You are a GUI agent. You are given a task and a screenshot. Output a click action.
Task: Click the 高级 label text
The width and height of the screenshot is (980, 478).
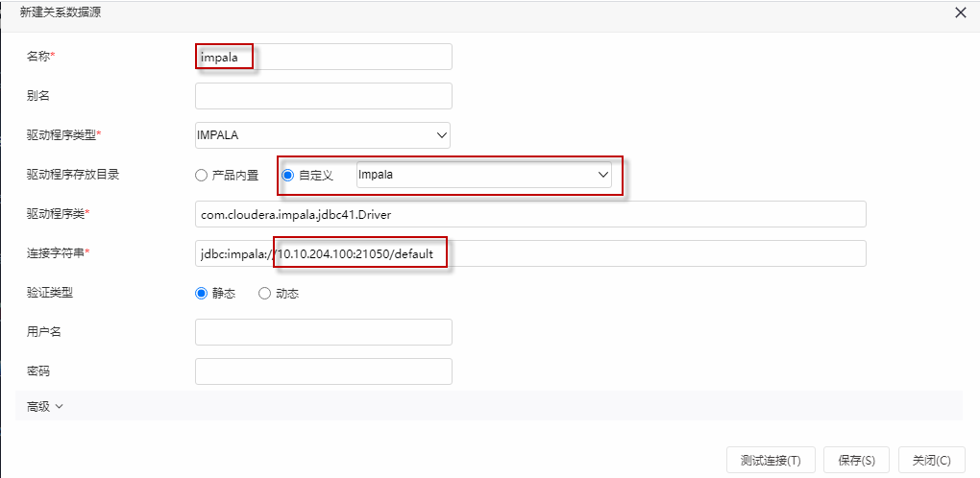(x=38, y=406)
